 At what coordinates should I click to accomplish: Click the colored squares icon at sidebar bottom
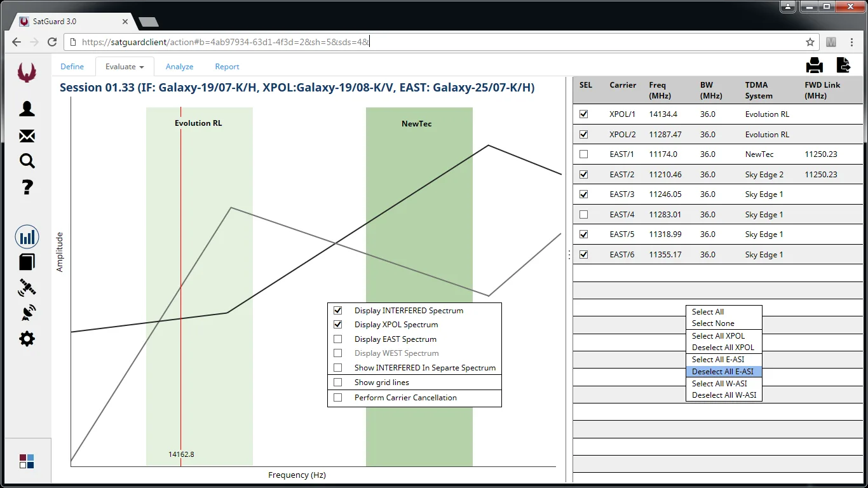tap(27, 461)
